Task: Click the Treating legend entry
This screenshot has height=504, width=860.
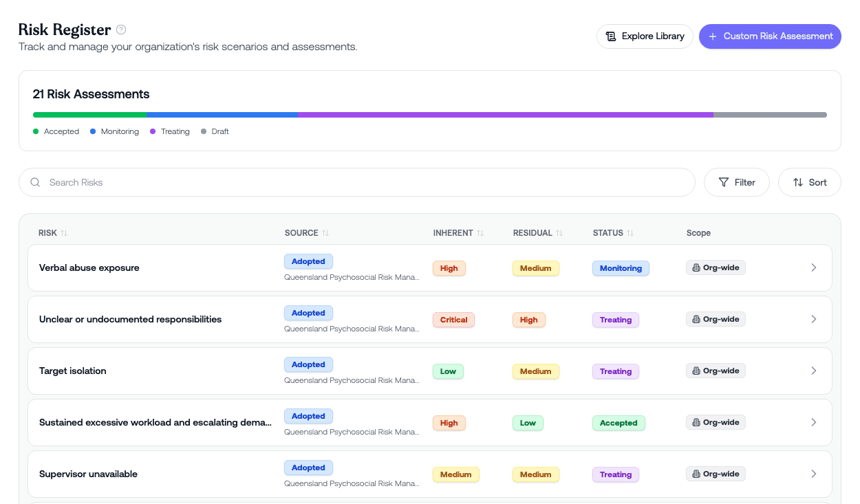Action: [170, 131]
